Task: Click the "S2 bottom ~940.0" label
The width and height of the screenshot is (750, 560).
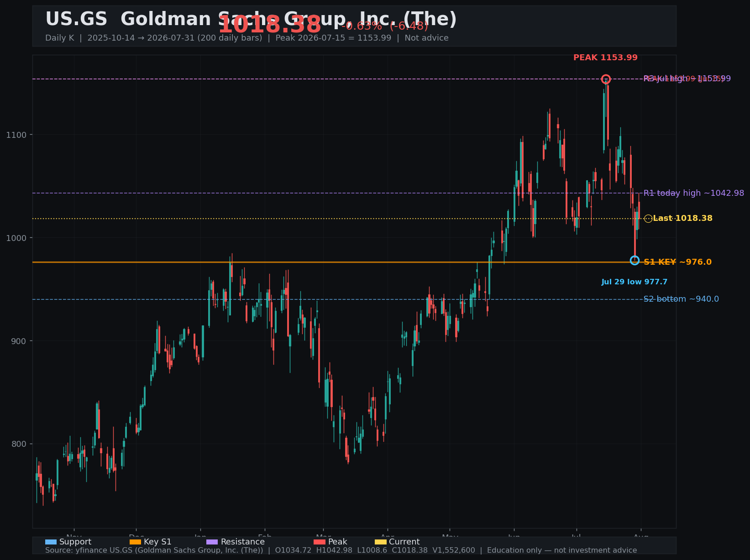Action: click(x=681, y=299)
